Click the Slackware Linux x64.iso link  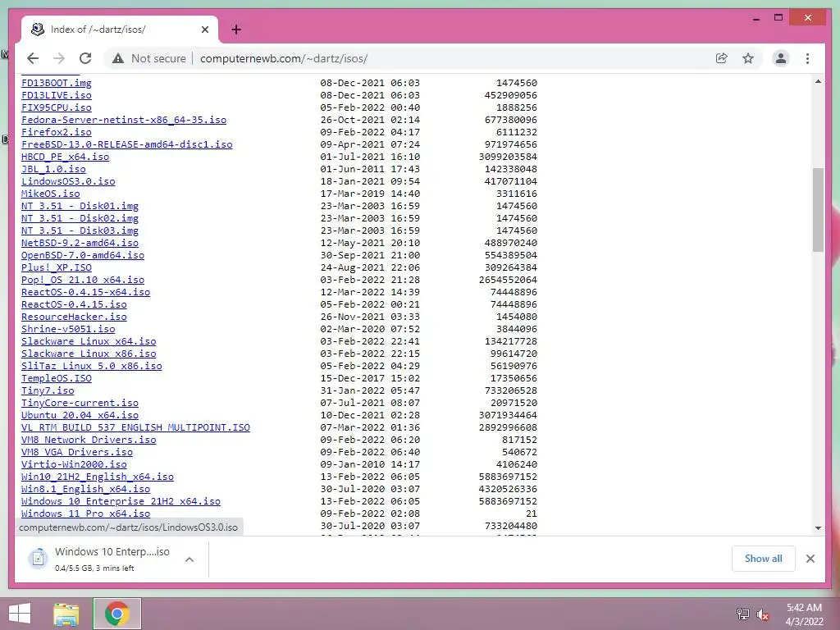point(89,342)
